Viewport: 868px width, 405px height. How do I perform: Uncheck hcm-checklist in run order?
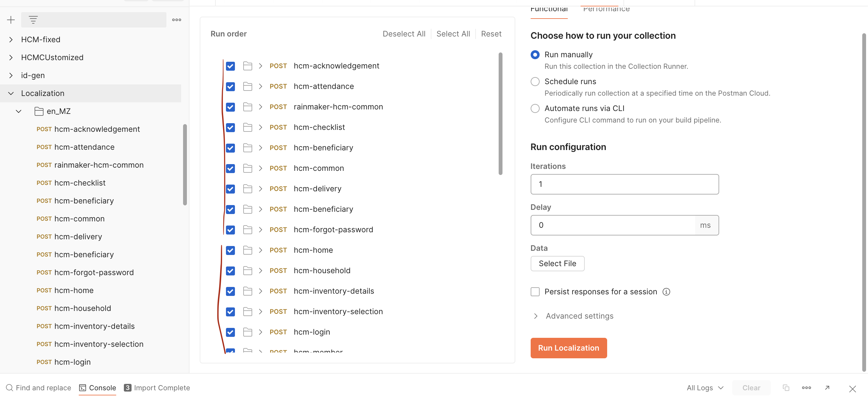point(230,128)
